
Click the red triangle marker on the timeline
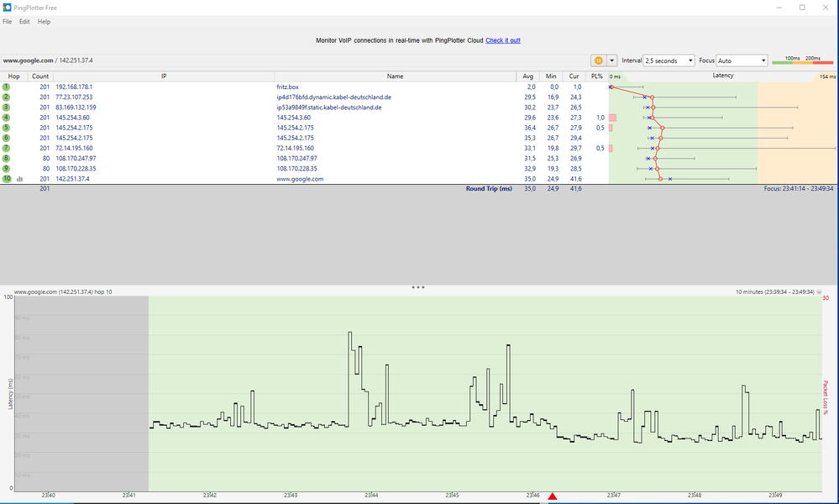click(553, 496)
